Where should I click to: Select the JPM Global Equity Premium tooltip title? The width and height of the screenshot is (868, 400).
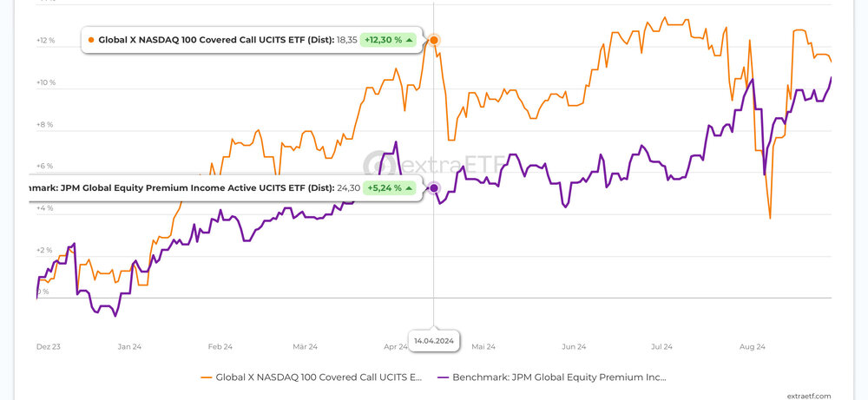182,187
